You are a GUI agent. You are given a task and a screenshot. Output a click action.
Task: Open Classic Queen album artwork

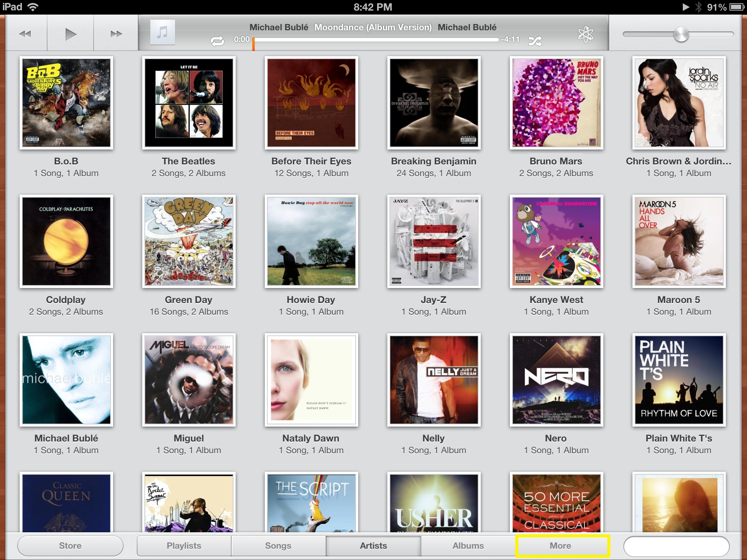coord(66,502)
